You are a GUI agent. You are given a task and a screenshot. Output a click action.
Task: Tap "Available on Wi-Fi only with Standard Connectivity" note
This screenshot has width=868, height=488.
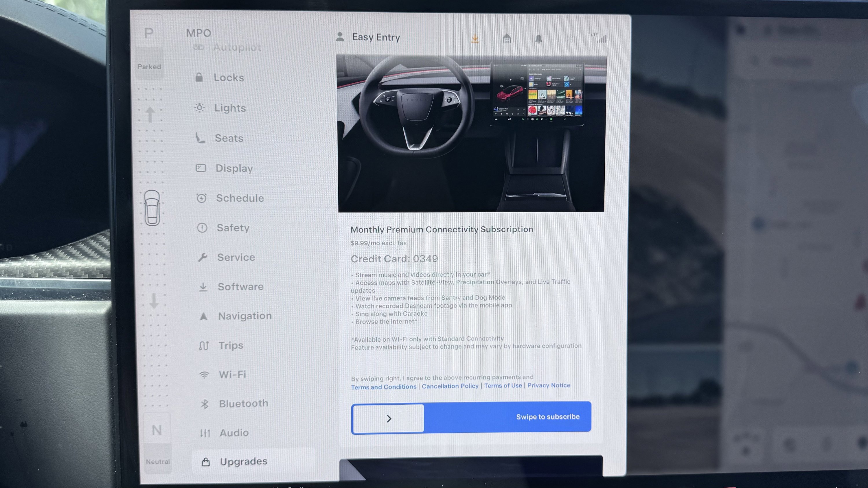427,339
